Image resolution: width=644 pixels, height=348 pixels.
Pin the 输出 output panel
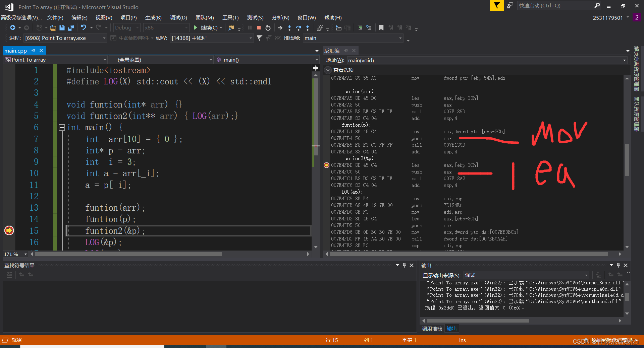click(x=619, y=265)
